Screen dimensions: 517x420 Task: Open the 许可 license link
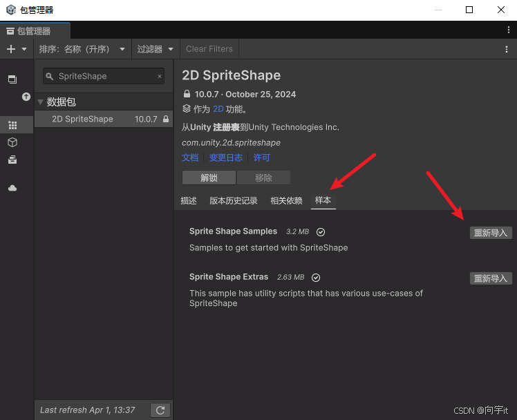tap(262, 157)
